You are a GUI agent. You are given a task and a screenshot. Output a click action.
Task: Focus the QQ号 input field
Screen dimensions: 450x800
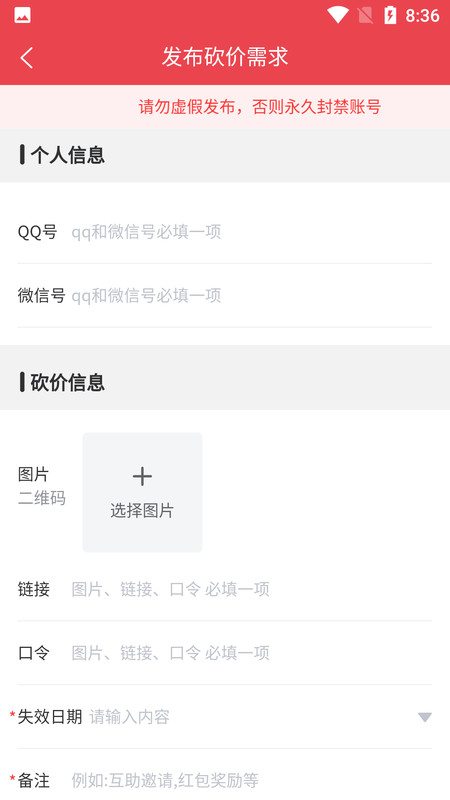click(251, 232)
